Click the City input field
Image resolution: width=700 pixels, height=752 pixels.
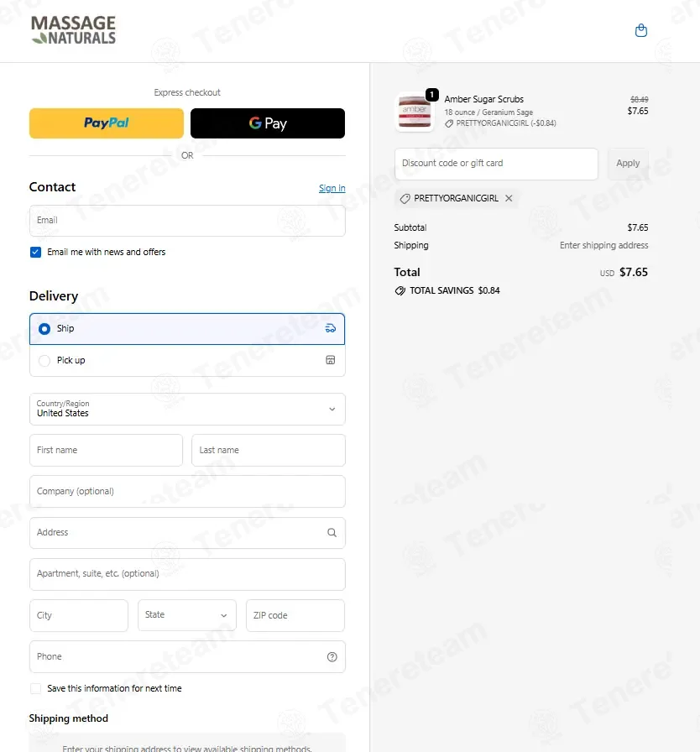[x=79, y=615]
